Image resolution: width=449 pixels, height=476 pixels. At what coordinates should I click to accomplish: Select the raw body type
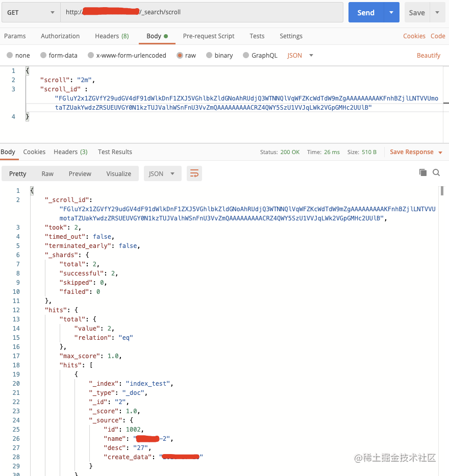coord(186,55)
